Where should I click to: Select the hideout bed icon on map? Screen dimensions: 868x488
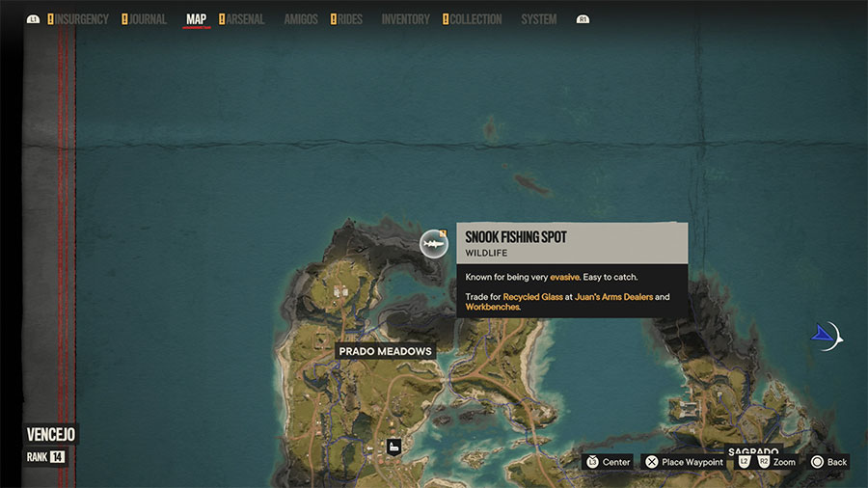coord(394,447)
